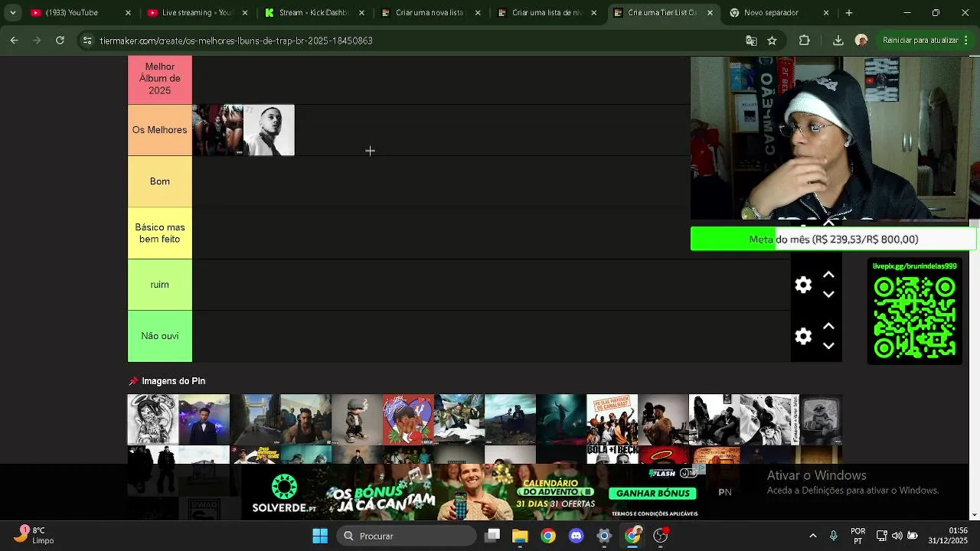Bookmark this page with the star

772,41
